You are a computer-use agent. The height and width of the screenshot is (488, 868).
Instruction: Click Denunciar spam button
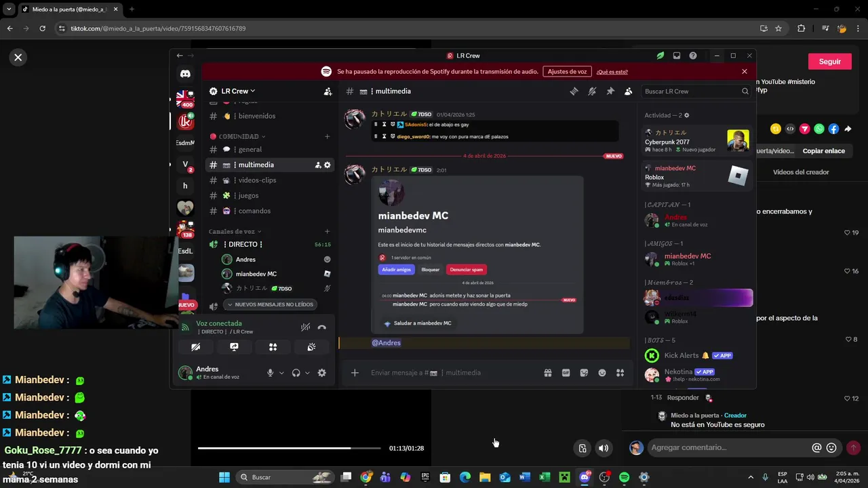click(467, 270)
